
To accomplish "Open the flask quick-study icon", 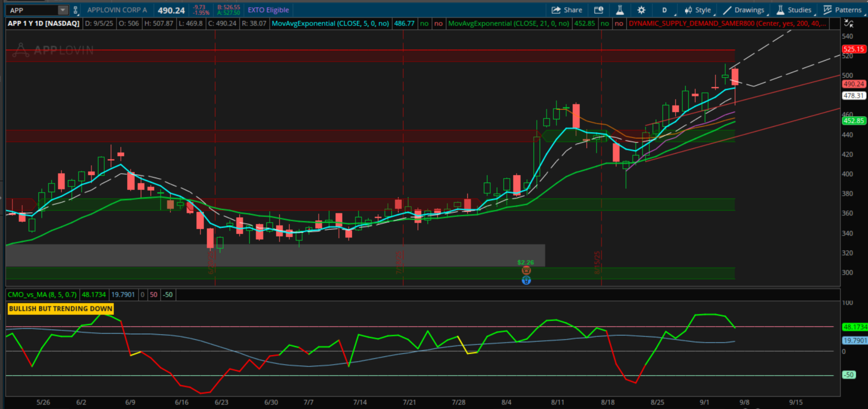I will pyautogui.click(x=620, y=10).
